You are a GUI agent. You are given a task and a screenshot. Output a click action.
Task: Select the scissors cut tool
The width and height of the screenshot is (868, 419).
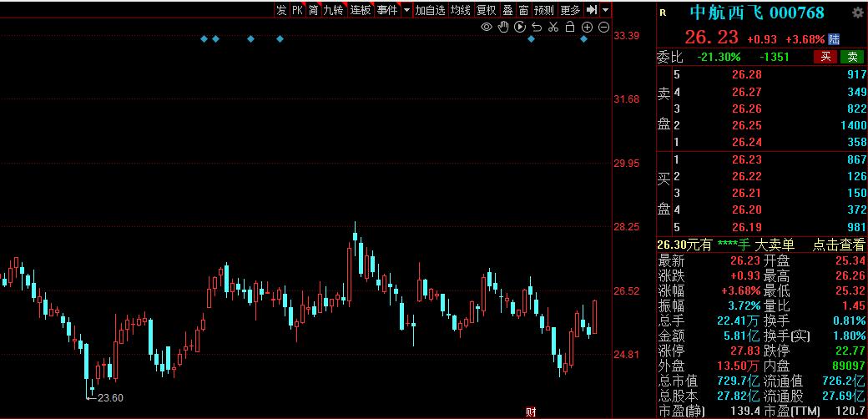553,27
